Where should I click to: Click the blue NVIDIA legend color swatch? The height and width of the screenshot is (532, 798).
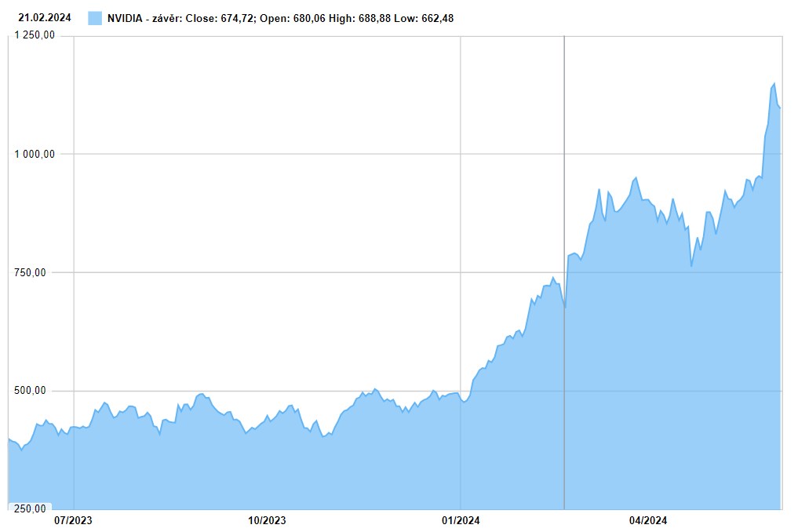(95, 18)
